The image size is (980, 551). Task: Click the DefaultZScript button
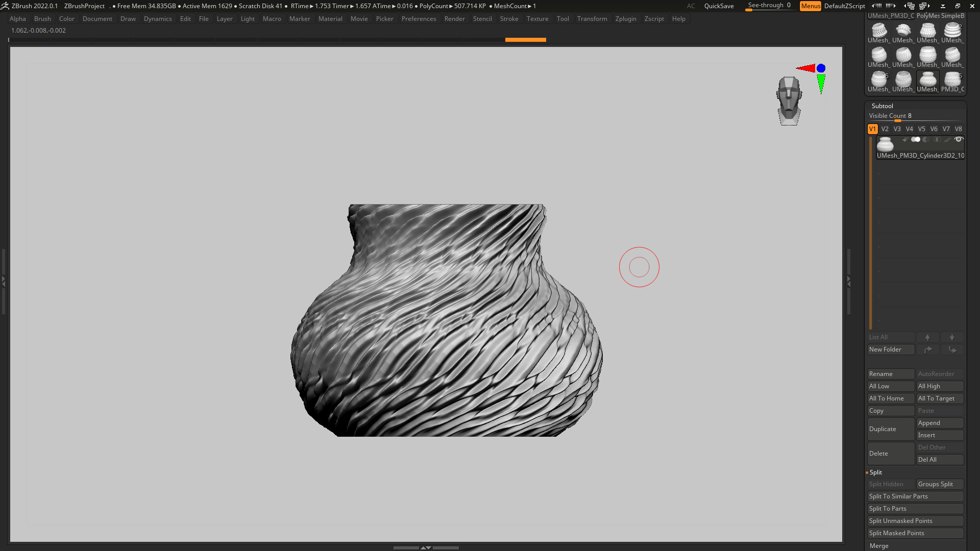click(844, 6)
